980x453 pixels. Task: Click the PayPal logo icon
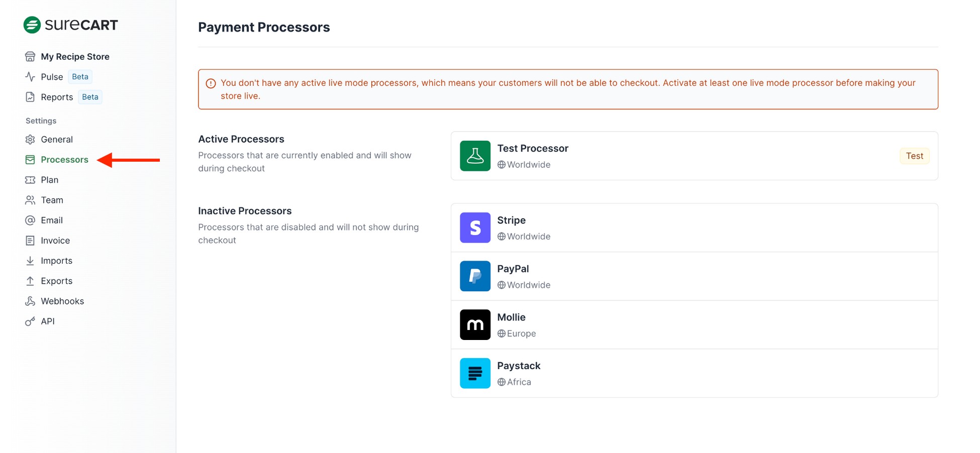click(475, 276)
